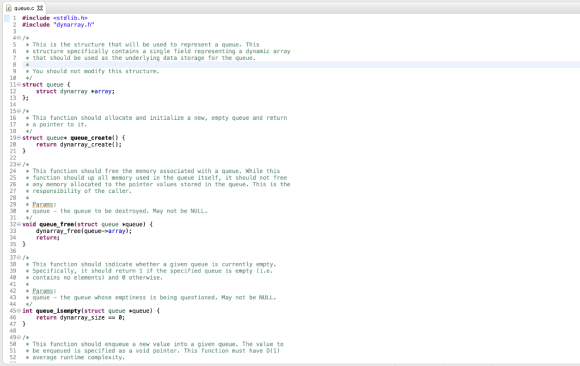Viewport: 580px width, 366px height.
Task: Fold the comment block at line 49
Action: pos(19,338)
